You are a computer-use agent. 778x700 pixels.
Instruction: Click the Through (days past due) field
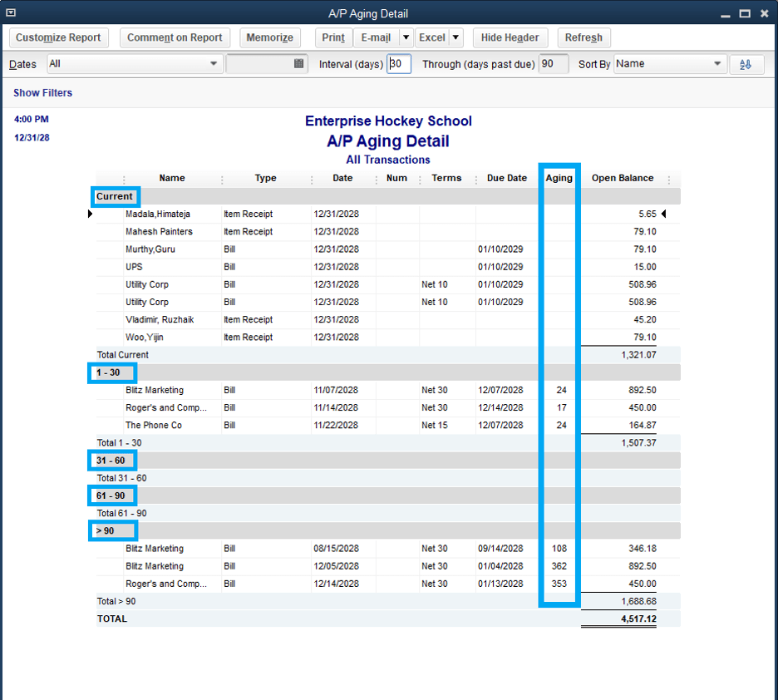tap(553, 64)
